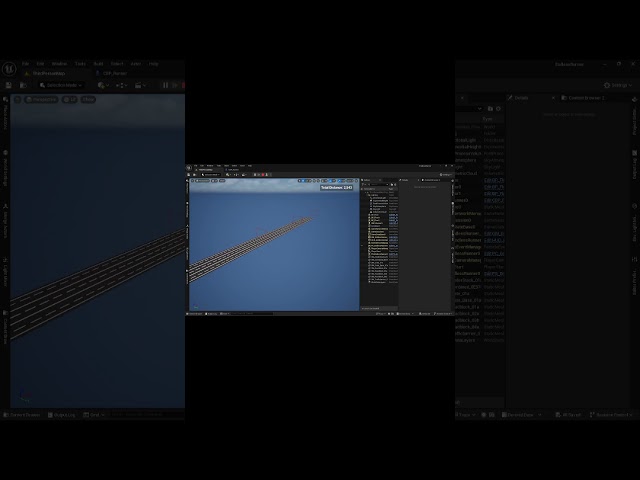Open the World Settings sidebar tab
Viewport: 640px width, 480px height.
(5, 168)
